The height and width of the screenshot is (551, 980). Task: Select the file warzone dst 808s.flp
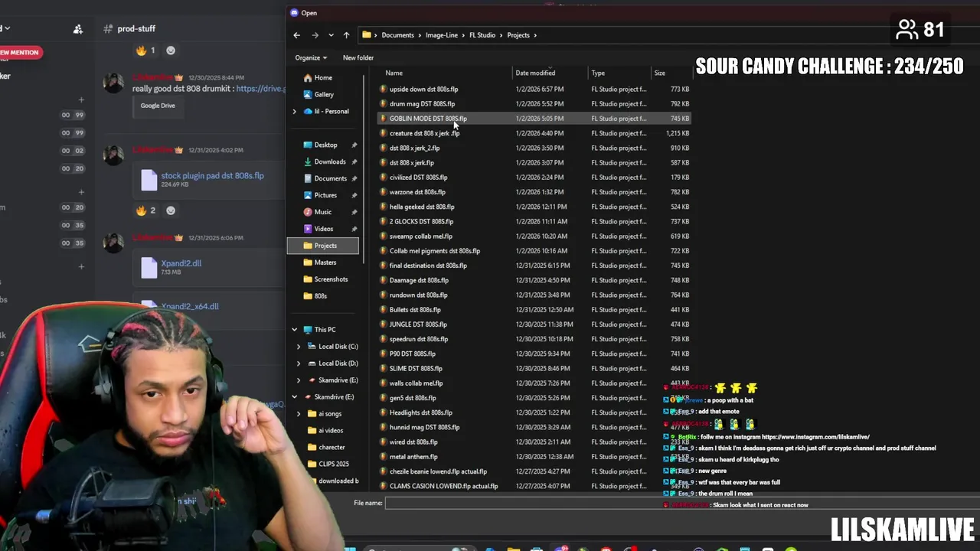coord(417,192)
